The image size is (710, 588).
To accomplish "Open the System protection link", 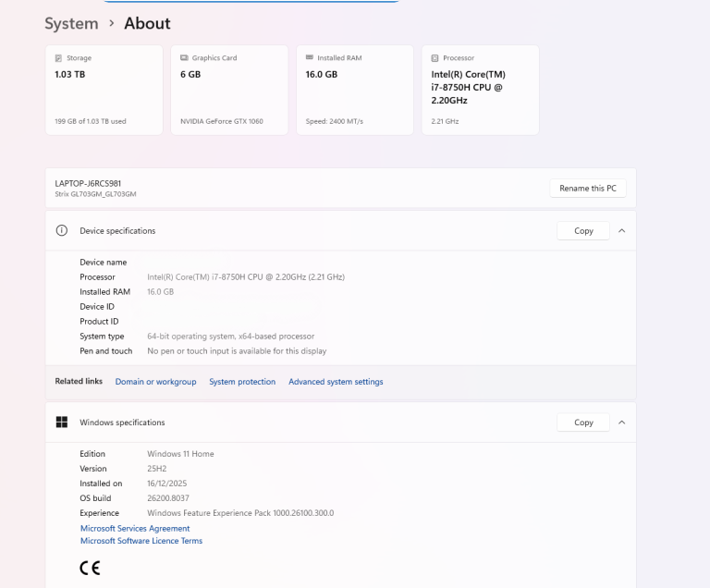I will coord(242,382).
